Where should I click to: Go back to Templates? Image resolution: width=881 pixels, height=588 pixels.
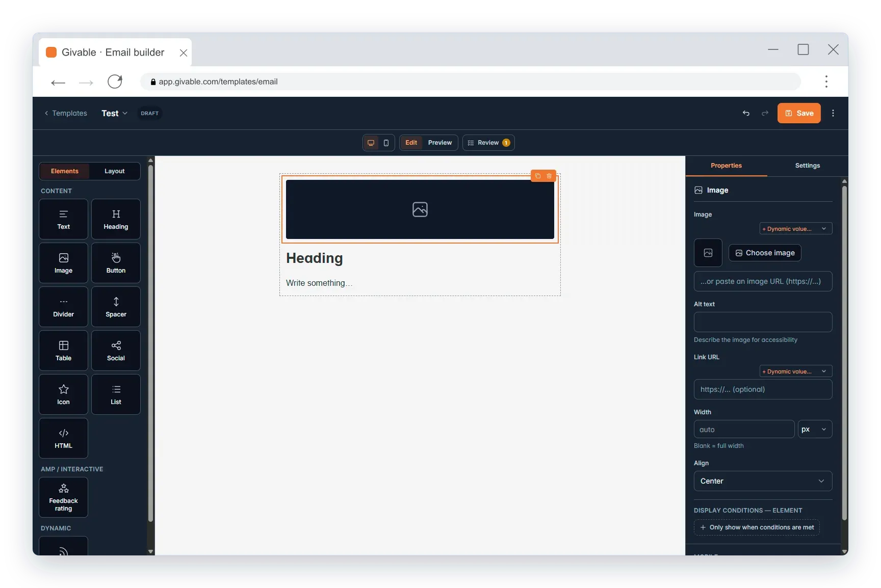(66, 113)
